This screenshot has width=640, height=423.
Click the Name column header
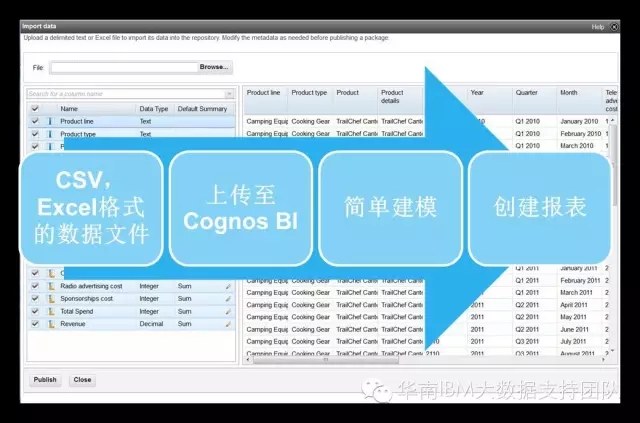click(69, 109)
